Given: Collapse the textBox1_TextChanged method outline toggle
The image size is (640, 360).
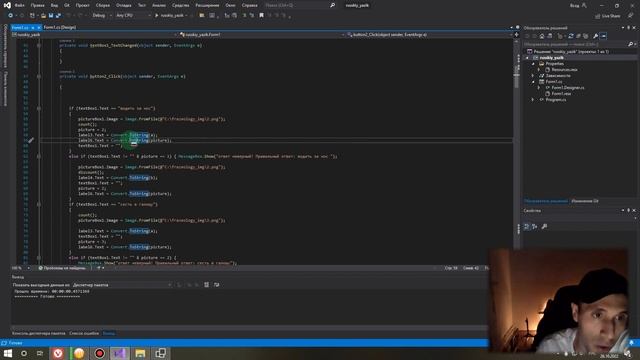Looking at the screenshot, I should tap(39, 45).
